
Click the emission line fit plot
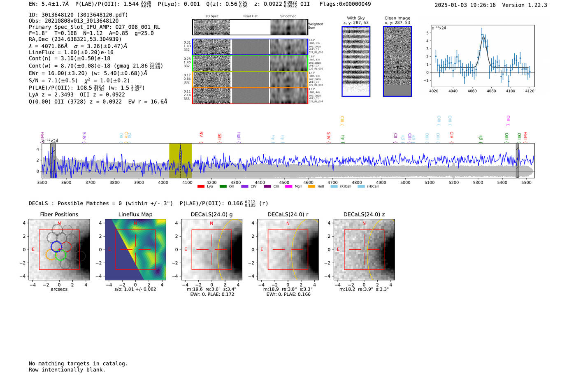click(482, 56)
